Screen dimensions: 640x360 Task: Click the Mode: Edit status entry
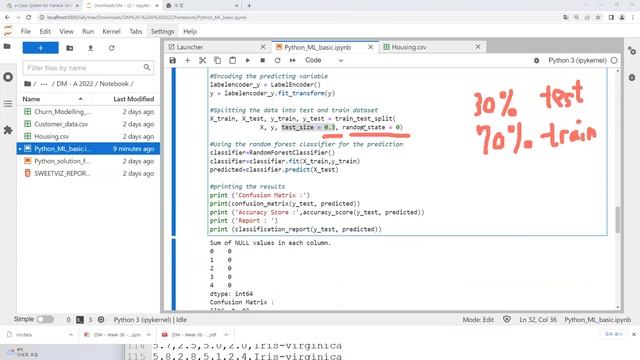click(x=478, y=320)
